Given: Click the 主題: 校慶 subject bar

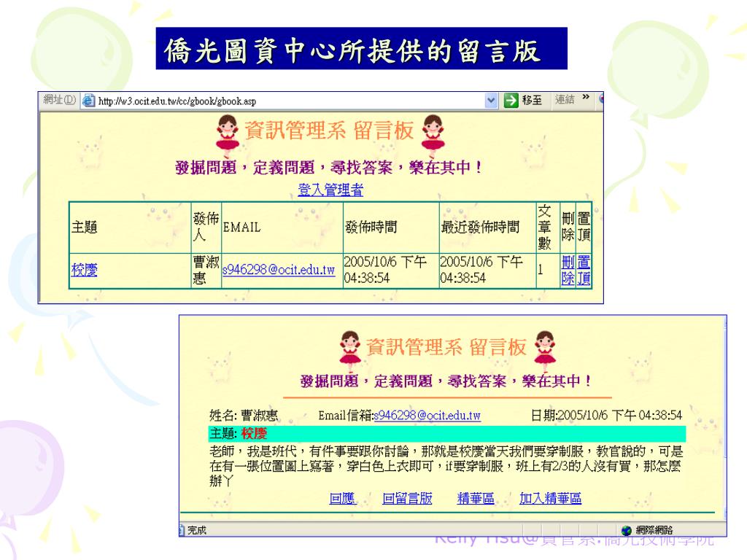Looking at the screenshot, I should tap(447, 433).
